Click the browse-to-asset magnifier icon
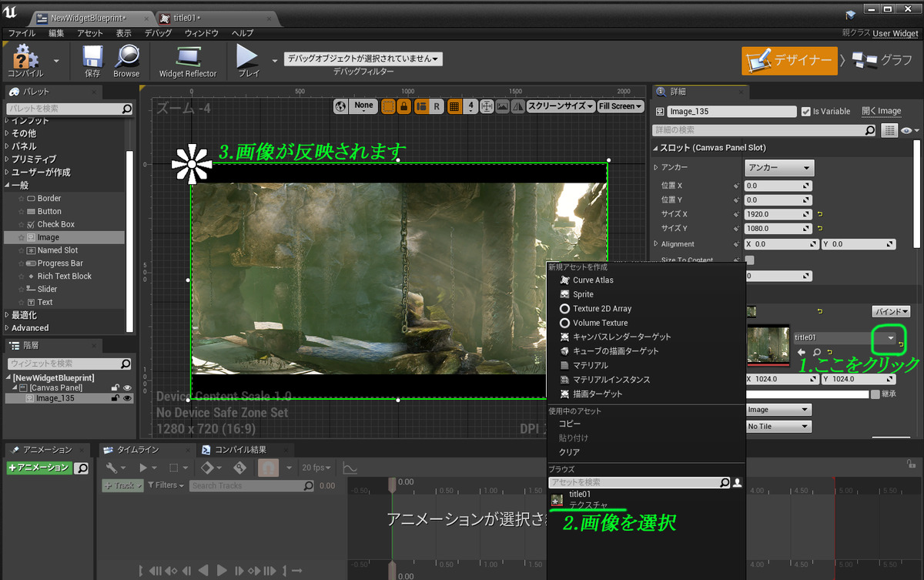 pyautogui.click(x=817, y=352)
